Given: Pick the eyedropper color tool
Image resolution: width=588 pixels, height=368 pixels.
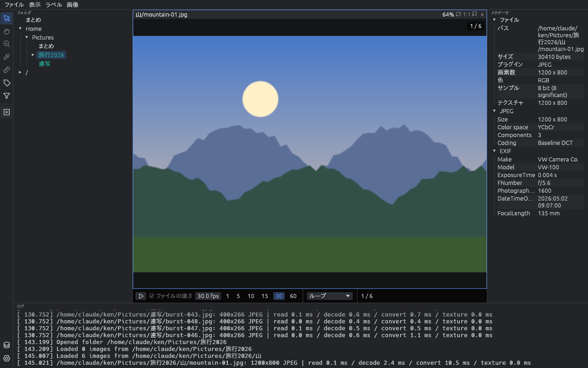Looking at the screenshot, I should point(6,57).
